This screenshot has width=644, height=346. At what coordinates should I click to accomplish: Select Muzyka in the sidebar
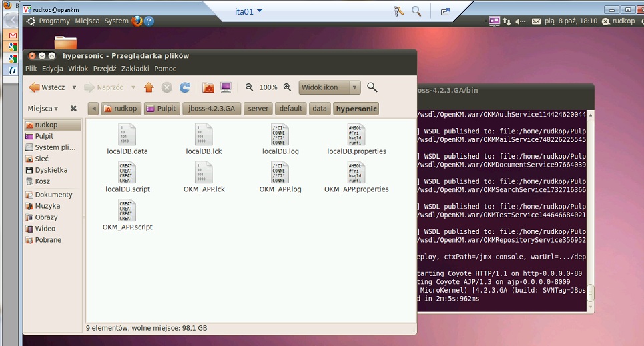coord(53,206)
